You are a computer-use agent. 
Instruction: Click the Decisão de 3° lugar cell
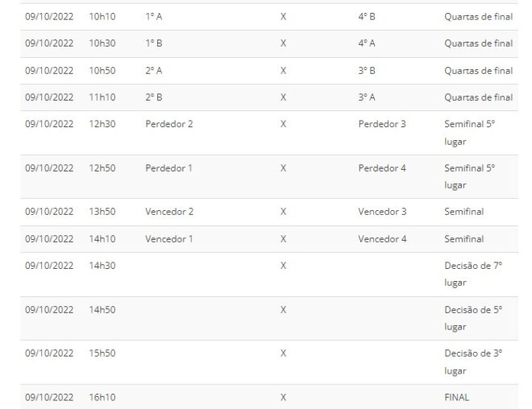(473, 361)
